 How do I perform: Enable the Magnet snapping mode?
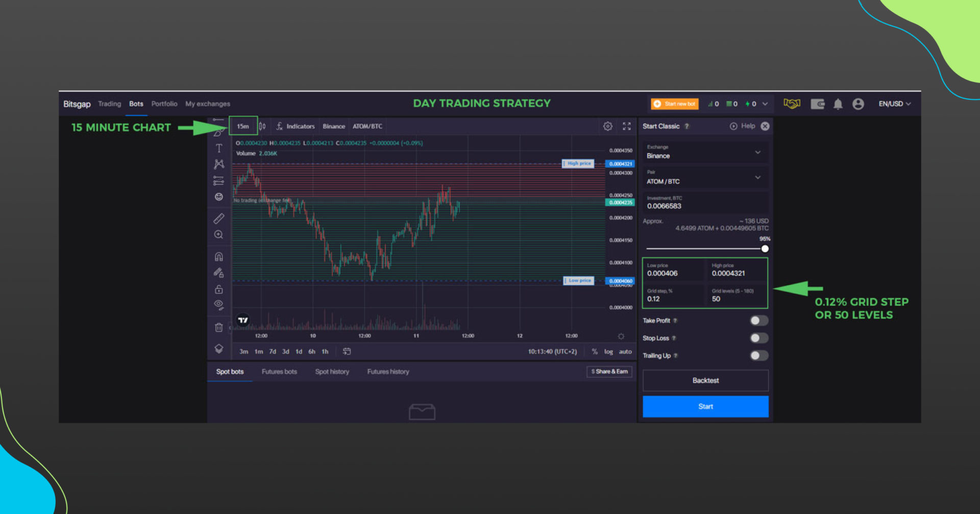tap(219, 256)
